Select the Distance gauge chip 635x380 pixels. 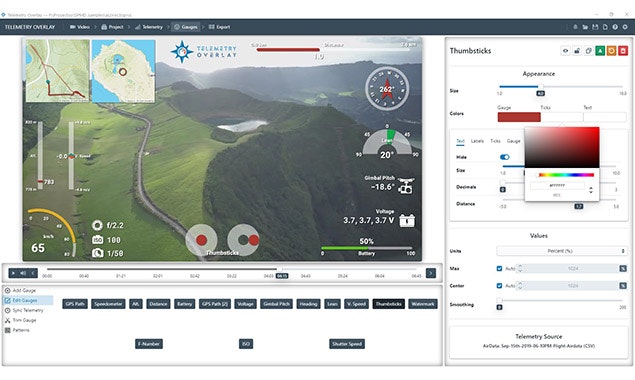pyautogui.click(x=158, y=304)
